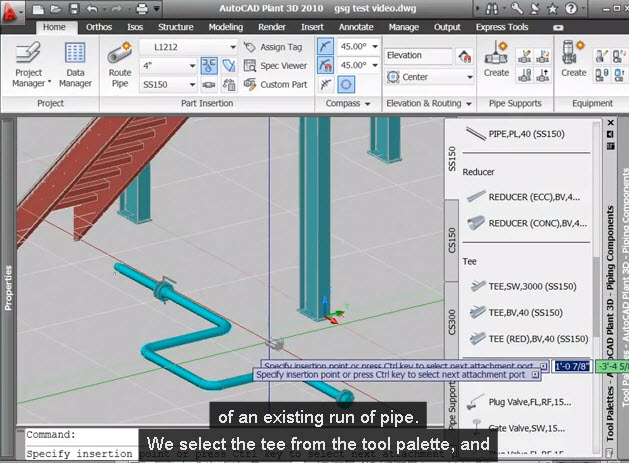Click the help question mark icon

click(x=571, y=9)
